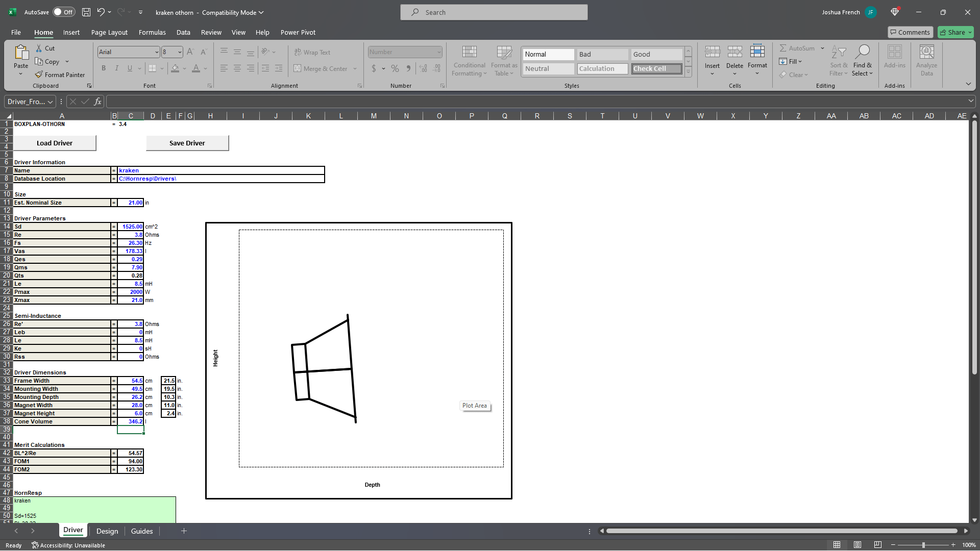Click the Increase Indent icon
This screenshot has width=980, height=551.
click(279, 68)
